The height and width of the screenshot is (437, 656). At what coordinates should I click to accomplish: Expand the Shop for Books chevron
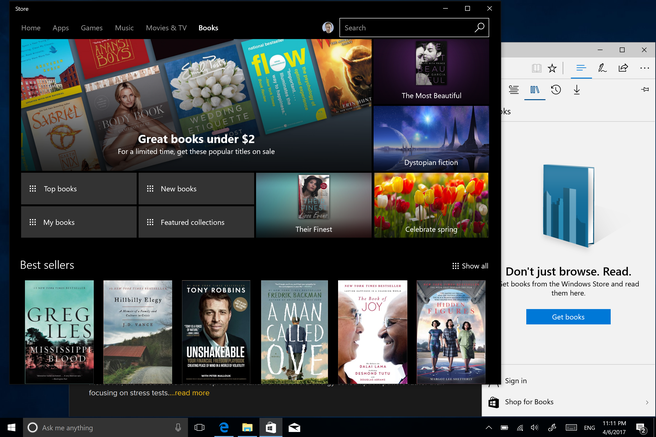(x=647, y=402)
